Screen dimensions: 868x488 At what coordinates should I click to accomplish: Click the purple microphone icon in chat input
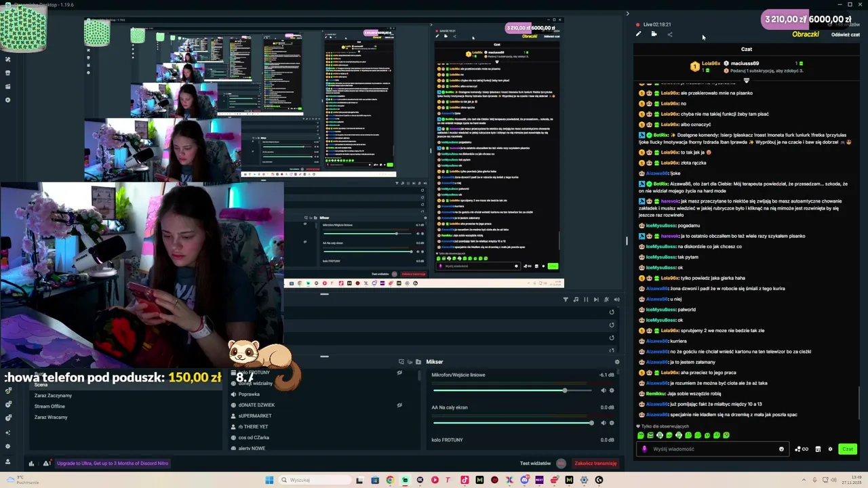pos(644,449)
